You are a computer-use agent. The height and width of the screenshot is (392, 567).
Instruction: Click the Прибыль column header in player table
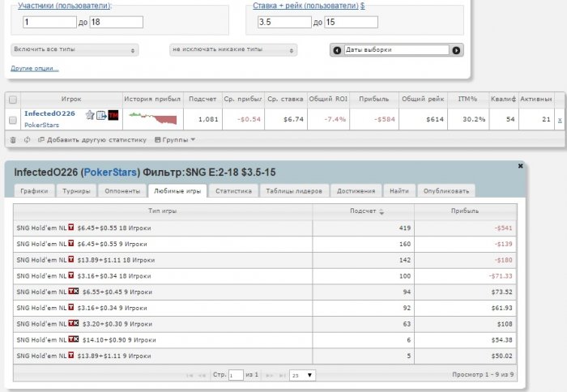click(x=374, y=99)
